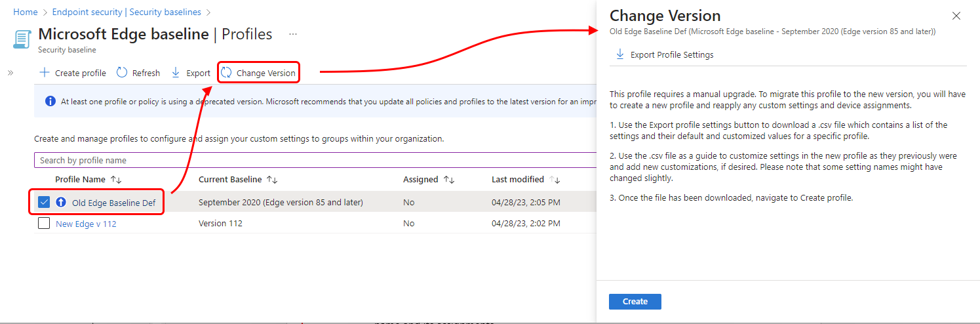This screenshot has height=324, width=980.
Task: Click Export in toolbar
Action: pos(191,73)
